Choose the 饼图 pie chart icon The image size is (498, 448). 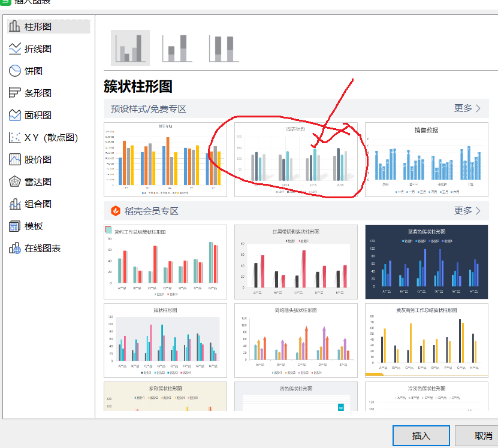point(14,71)
